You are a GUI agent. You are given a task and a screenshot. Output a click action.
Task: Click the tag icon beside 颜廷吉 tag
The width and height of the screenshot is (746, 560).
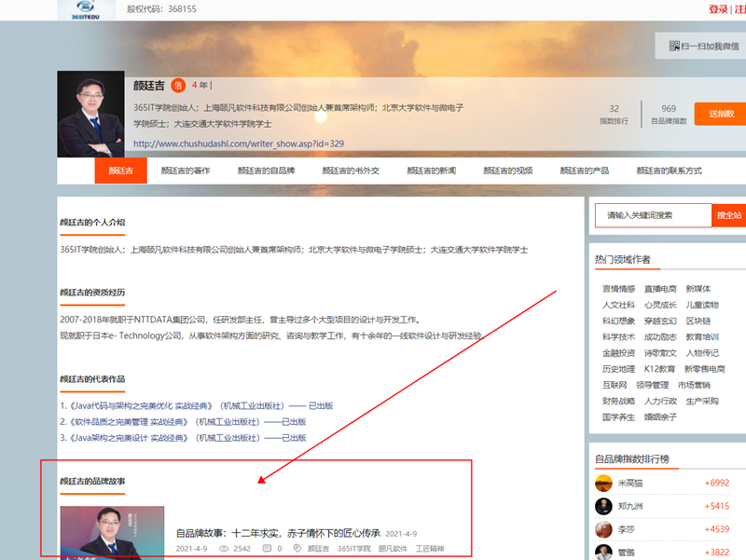[x=297, y=549]
